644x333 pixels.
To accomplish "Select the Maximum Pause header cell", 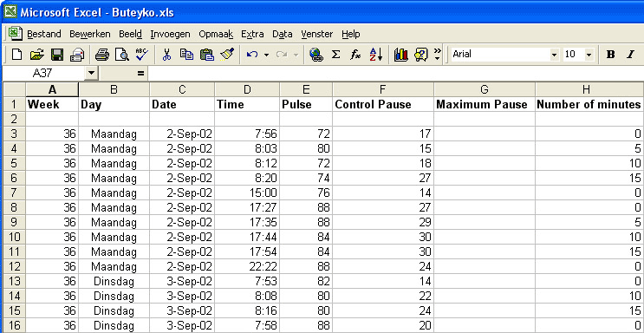I will coord(485,104).
